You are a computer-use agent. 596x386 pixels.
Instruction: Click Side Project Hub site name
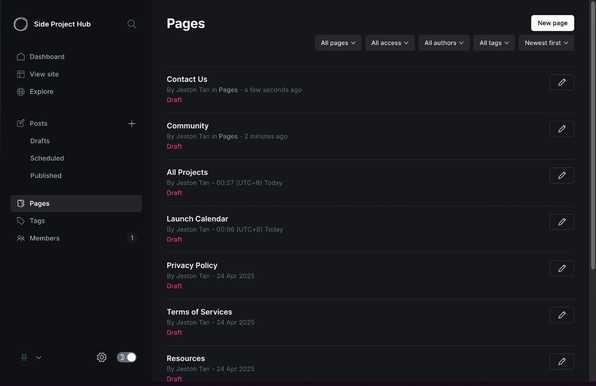click(x=62, y=24)
